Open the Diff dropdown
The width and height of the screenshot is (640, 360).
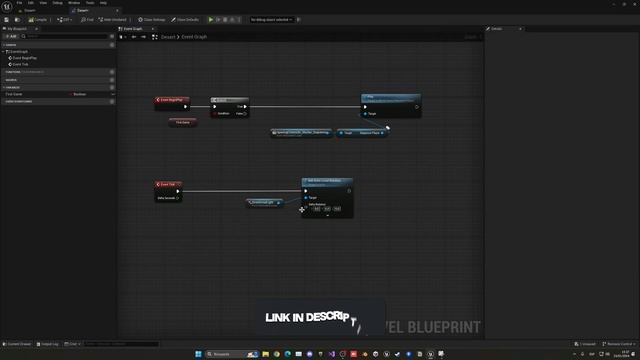coord(64,20)
